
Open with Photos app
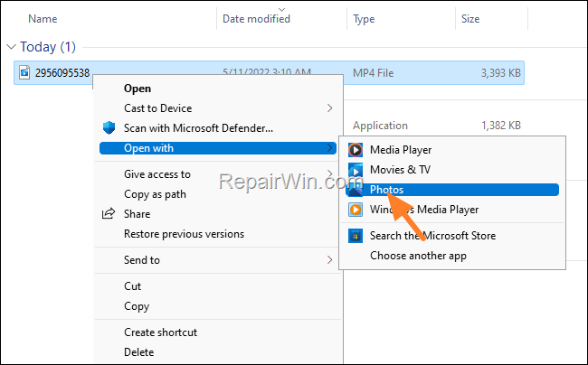point(452,190)
